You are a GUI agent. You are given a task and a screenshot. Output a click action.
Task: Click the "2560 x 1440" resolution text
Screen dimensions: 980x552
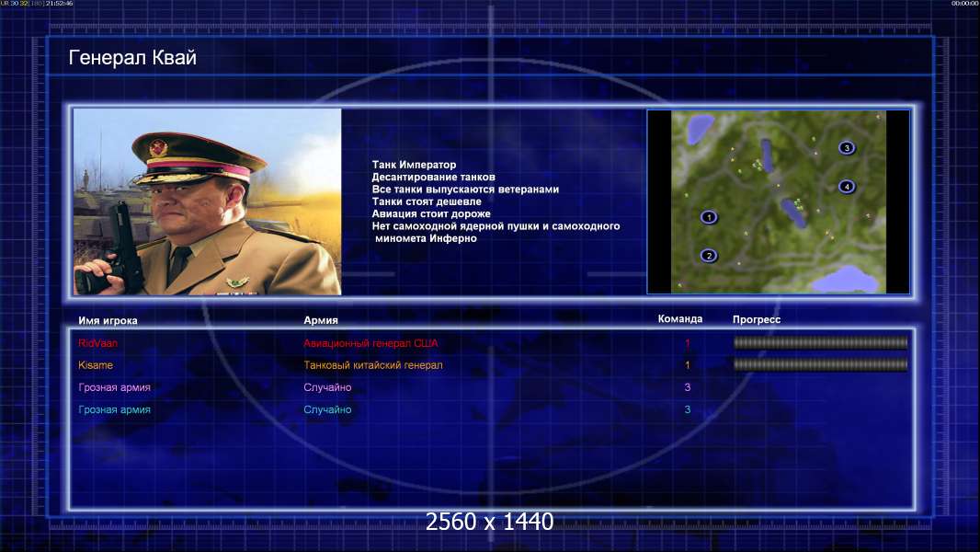click(x=489, y=522)
